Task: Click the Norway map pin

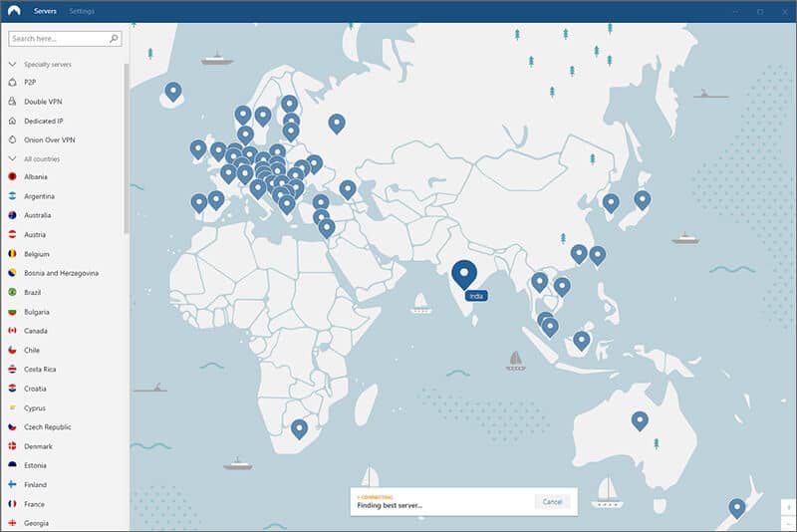Action: [x=243, y=115]
